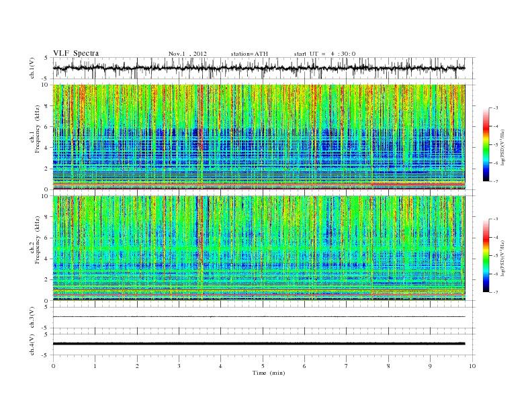Click the ch.1(V) waveform axis label
Screen dimensions: 532x411
(32, 68)
